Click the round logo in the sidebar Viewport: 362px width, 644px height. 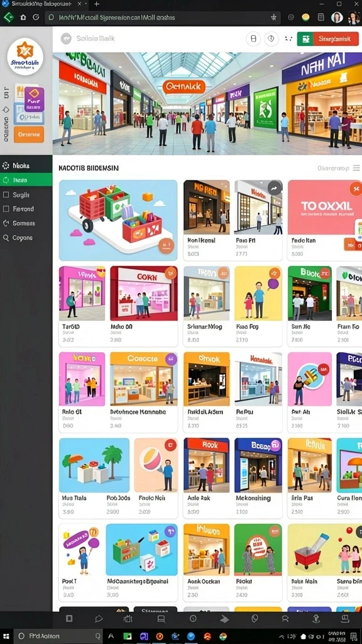(x=25, y=57)
